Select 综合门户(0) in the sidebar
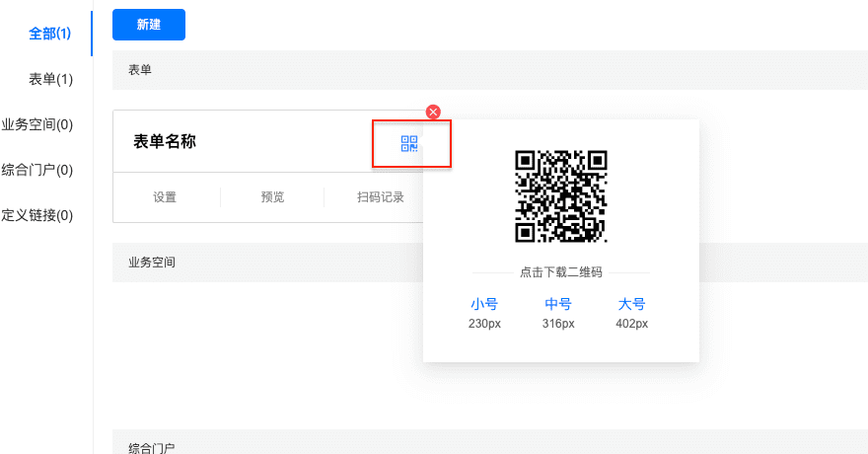 pos(37,170)
